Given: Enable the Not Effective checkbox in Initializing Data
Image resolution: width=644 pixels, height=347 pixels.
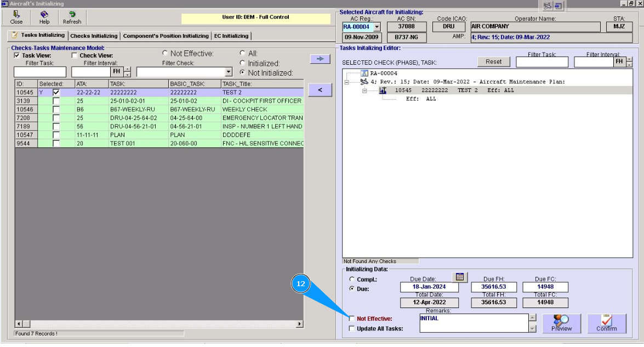Looking at the screenshot, I should (x=351, y=318).
